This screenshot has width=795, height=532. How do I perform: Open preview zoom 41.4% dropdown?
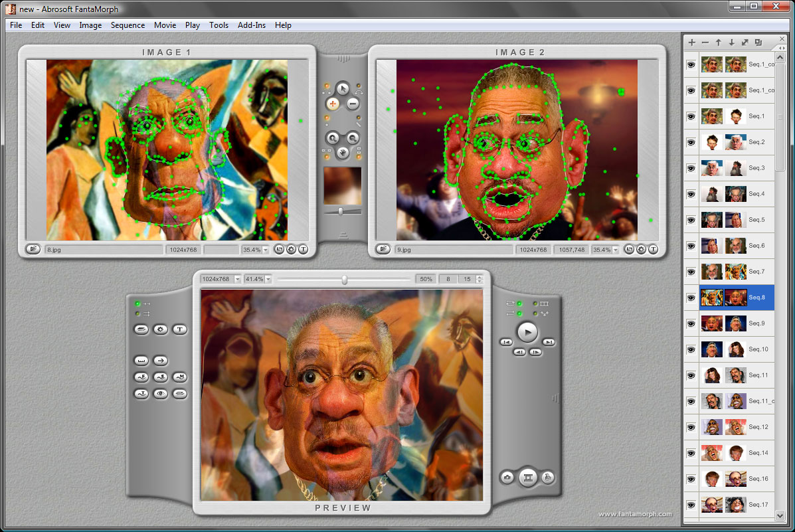[268, 279]
